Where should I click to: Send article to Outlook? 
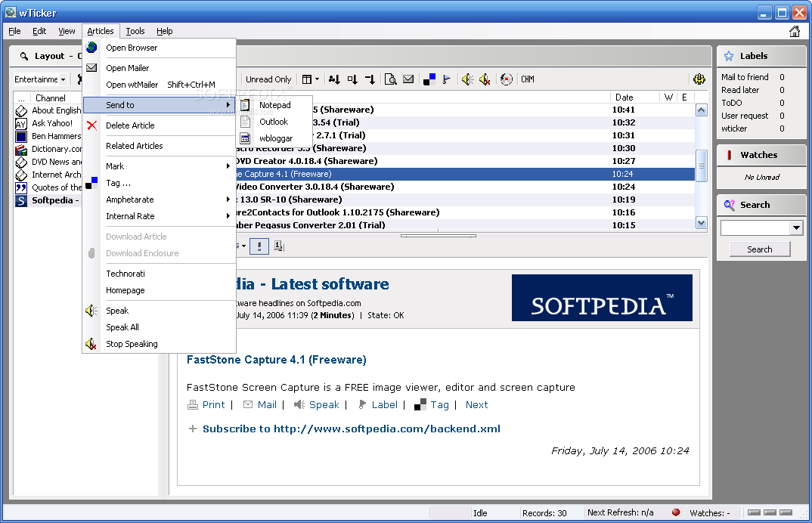pyautogui.click(x=274, y=122)
